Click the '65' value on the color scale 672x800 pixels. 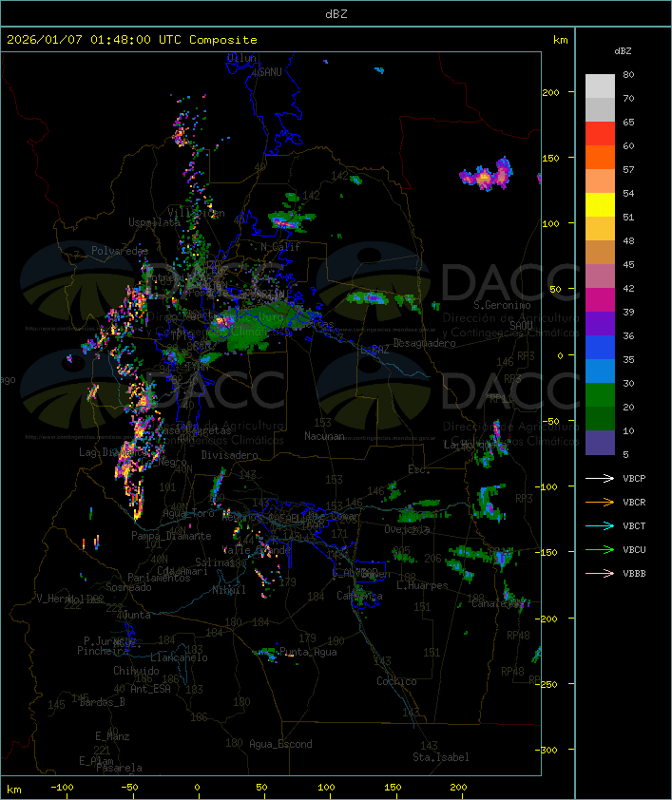click(628, 122)
